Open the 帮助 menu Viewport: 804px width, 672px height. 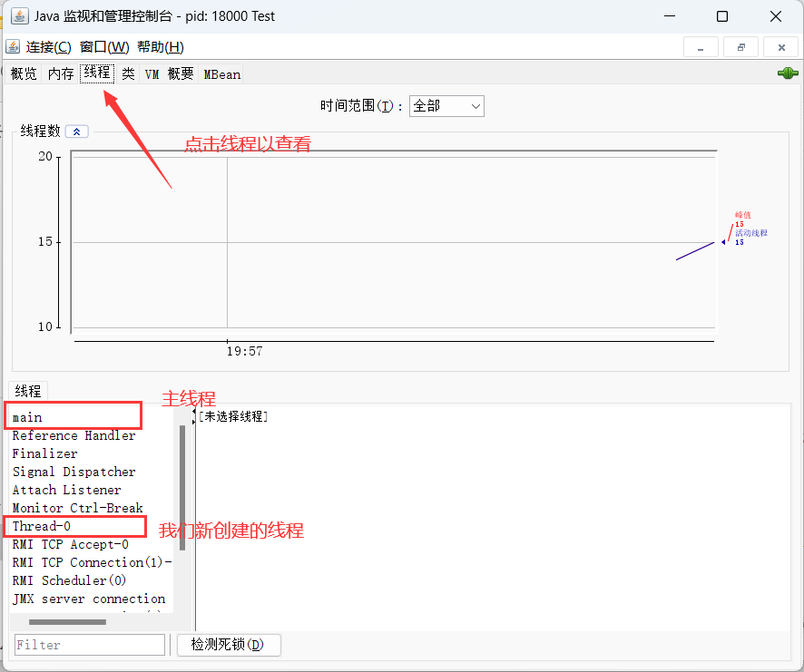click(161, 47)
